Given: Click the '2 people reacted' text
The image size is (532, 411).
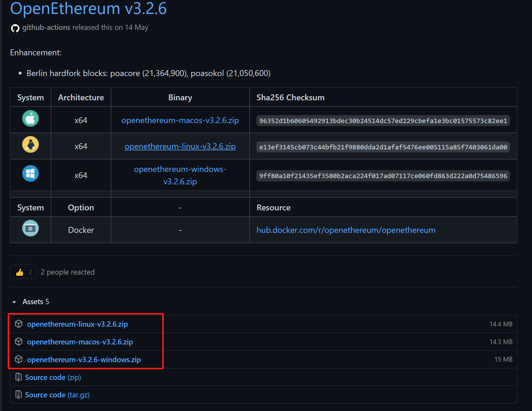Looking at the screenshot, I should coord(68,272).
